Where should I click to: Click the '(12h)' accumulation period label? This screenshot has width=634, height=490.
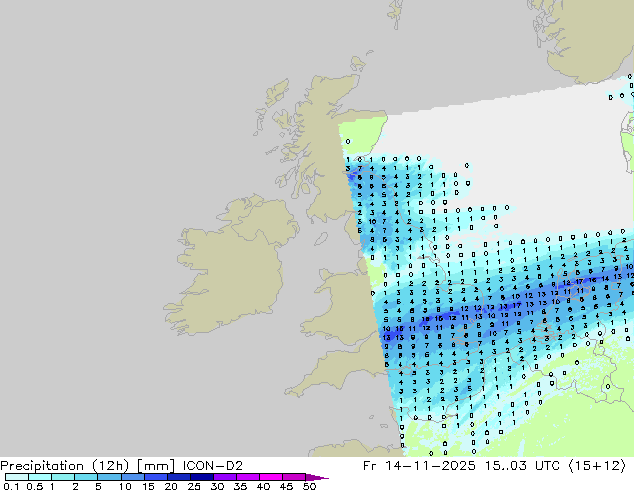pos(111,466)
